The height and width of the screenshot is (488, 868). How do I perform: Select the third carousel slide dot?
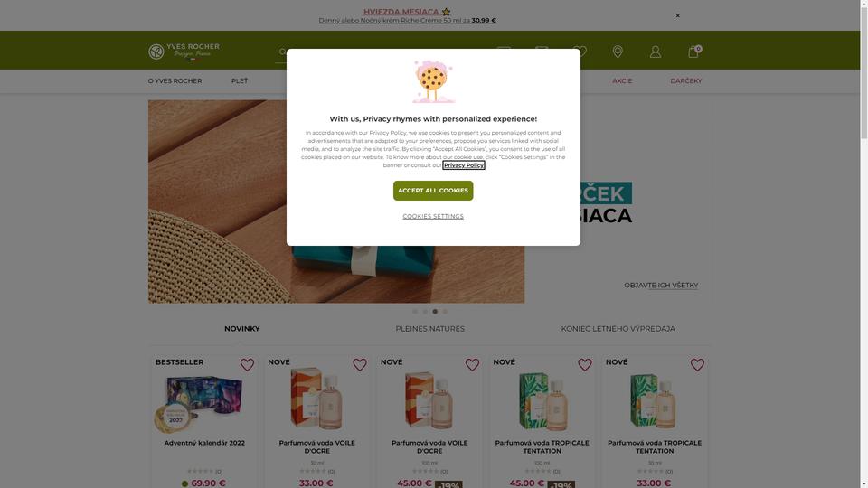click(435, 312)
